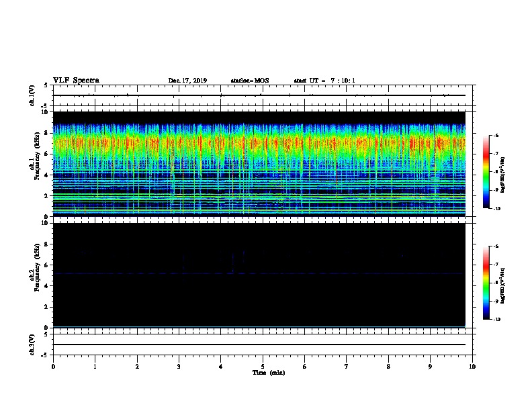This screenshot has height=411, width=532.
Task: Click the time axis tick label "7"
Action: pos(347,367)
